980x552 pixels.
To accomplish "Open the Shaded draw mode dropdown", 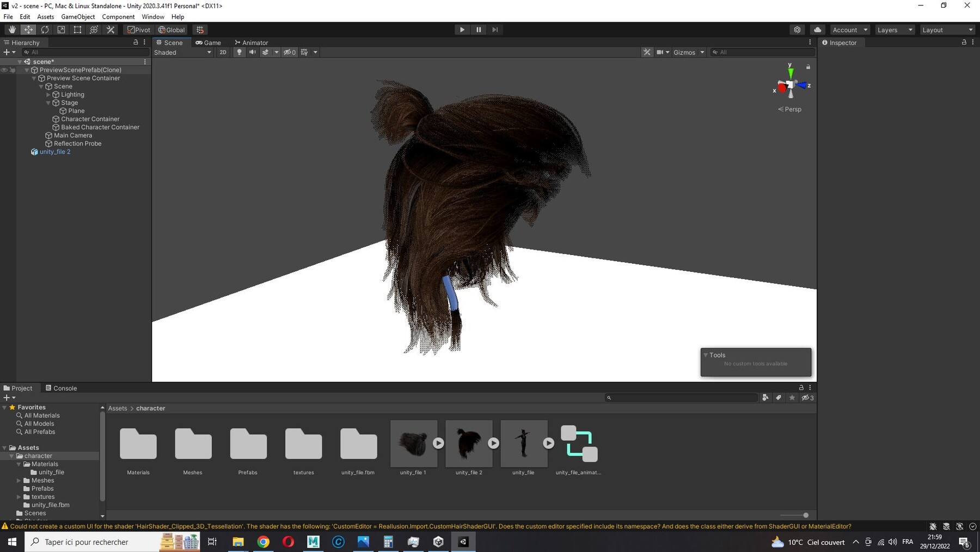I will 182,52.
